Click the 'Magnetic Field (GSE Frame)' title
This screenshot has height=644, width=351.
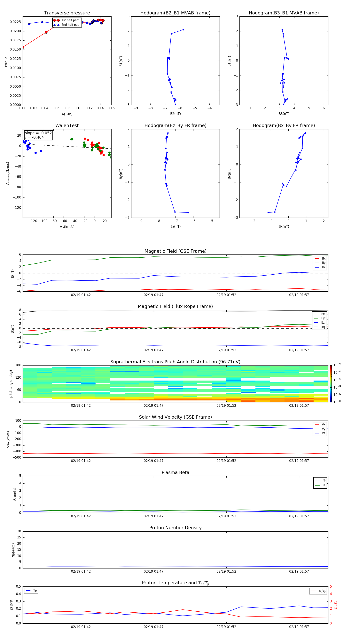(175, 251)
